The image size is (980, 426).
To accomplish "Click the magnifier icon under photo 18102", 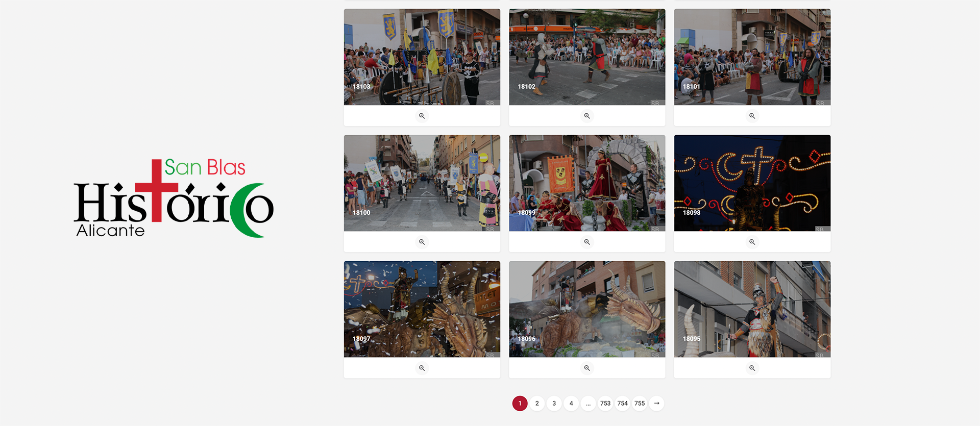I will [587, 116].
